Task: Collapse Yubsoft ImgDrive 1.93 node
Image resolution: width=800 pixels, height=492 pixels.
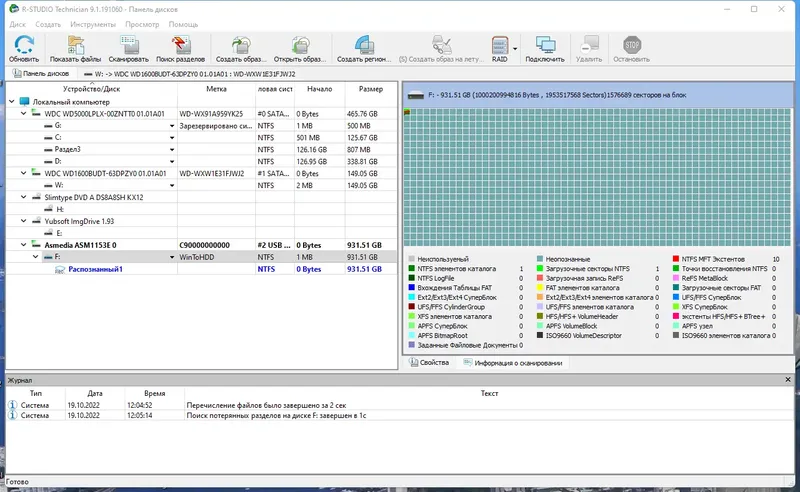Action: pos(23,221)
